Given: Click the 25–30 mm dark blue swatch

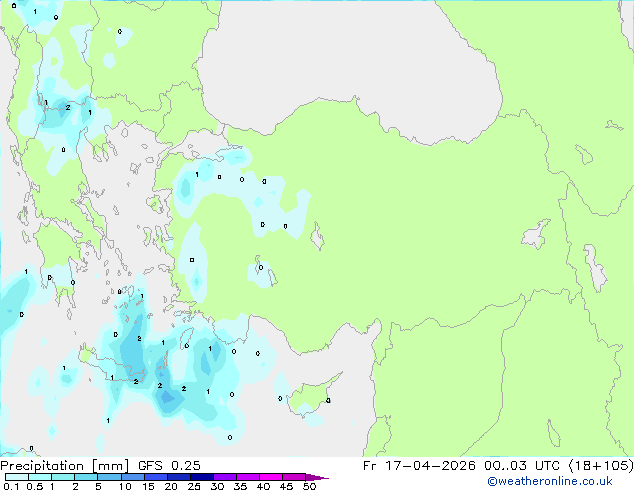Looking at the screenshot, I should 202,477.
